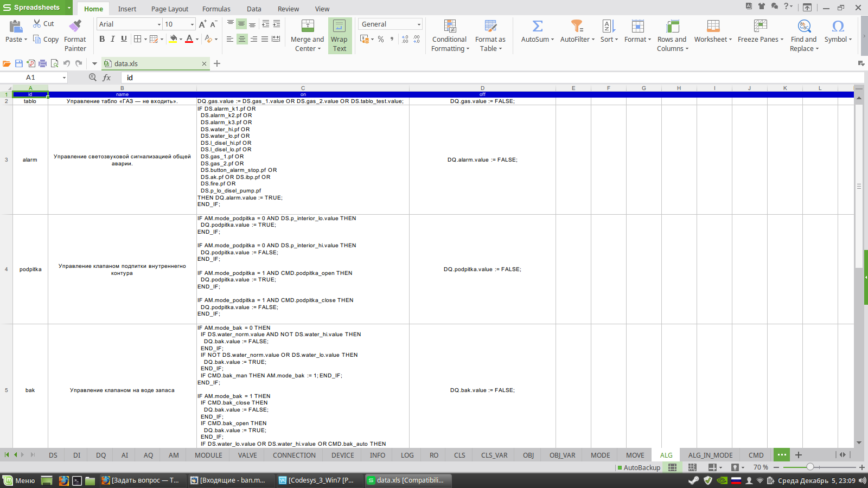The width and height of the screenshot is (868, 488).
Task: Click the AutoFilter funnel button
Action: (577, 25)
